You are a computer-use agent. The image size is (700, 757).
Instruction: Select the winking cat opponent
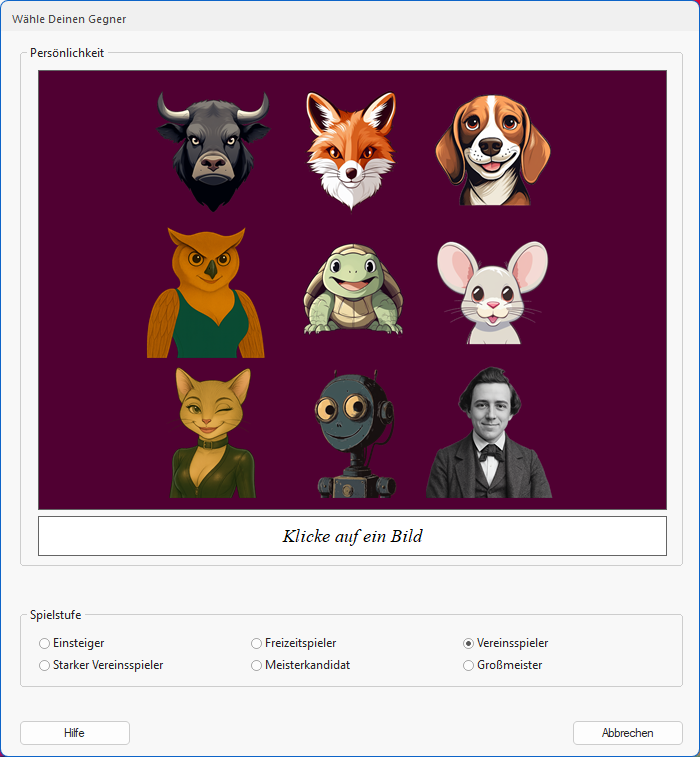click(x=211, y=432)
